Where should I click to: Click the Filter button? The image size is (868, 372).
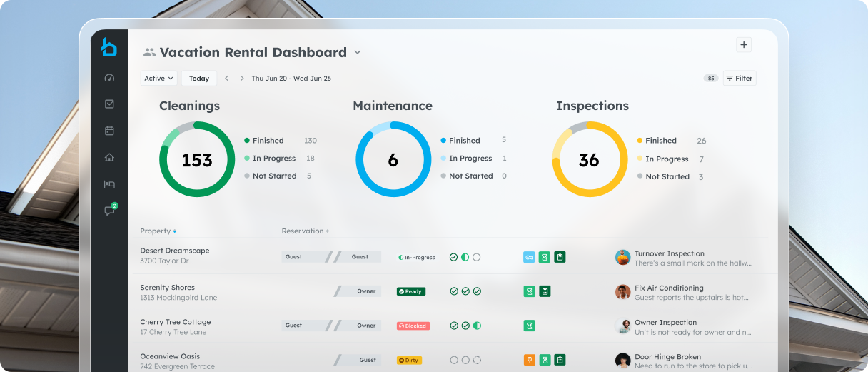(x=739, y=79)
